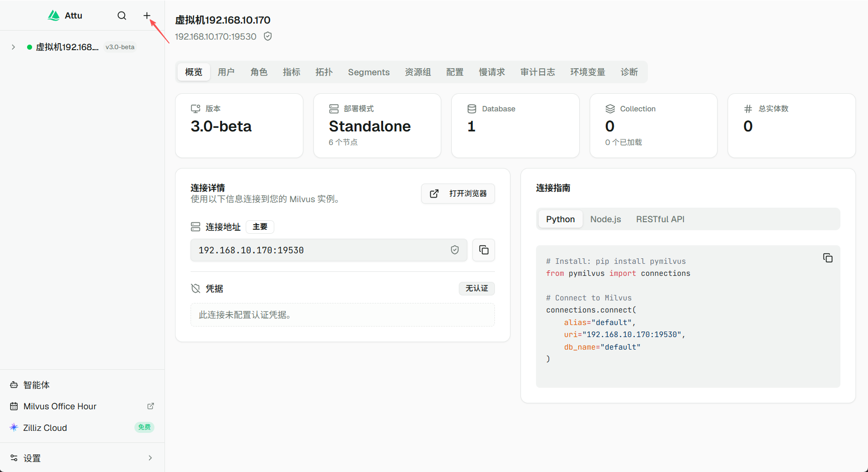Click the 智能体 robot icon
This screenshot has width=868, height=472.
[14, 385]
